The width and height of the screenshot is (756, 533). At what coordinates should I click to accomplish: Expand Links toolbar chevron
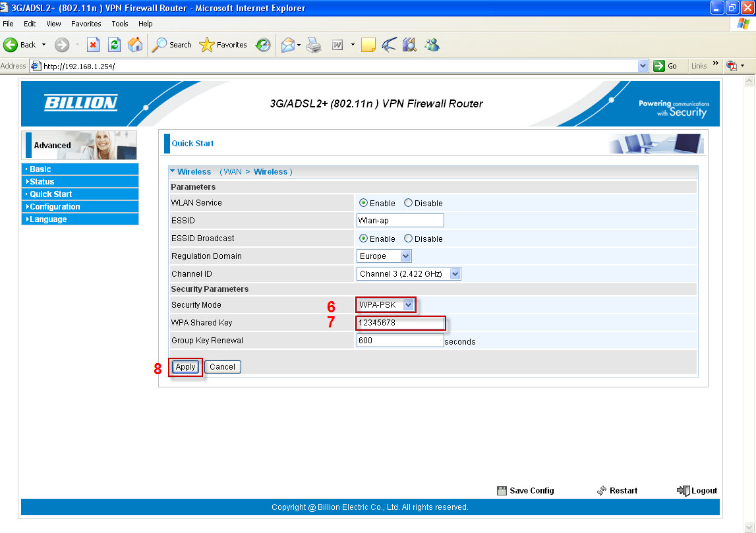click(x=716, y=63)
